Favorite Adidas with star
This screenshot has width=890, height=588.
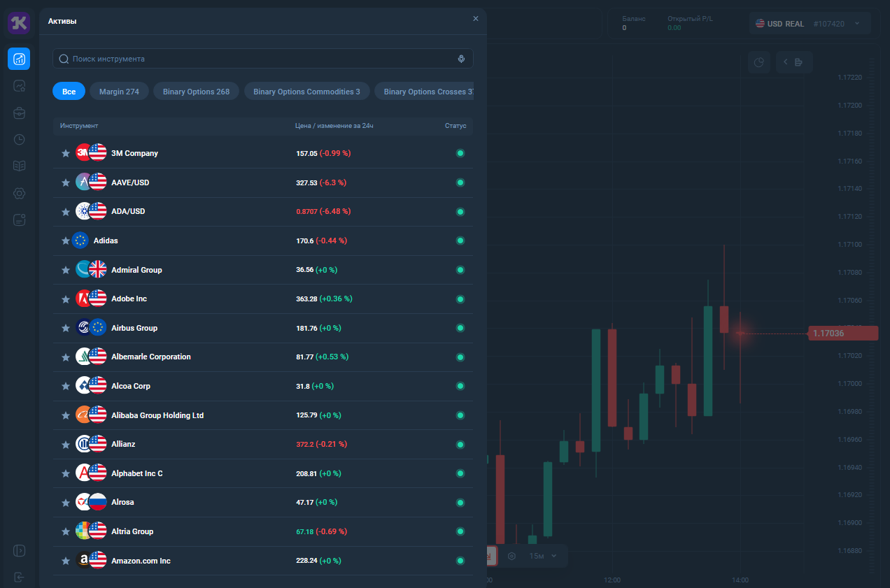pyautogui.click(x=66, y=241)
